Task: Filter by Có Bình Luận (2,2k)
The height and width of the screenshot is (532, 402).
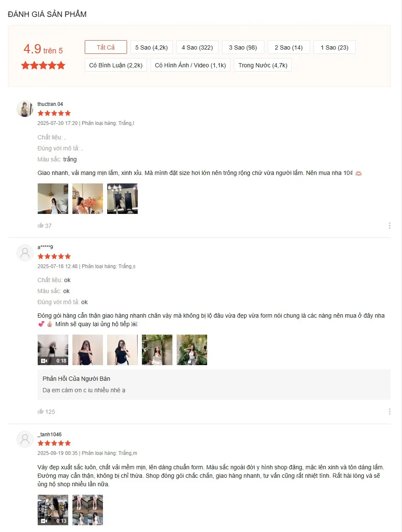Action: tap(116, 65)
